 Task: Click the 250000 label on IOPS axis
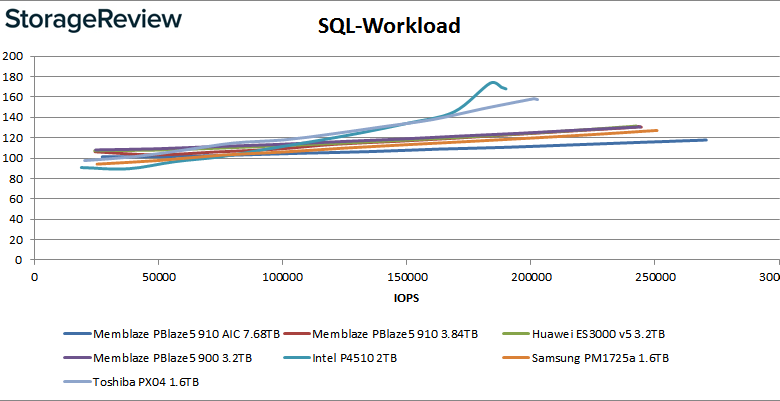[655, 277]
